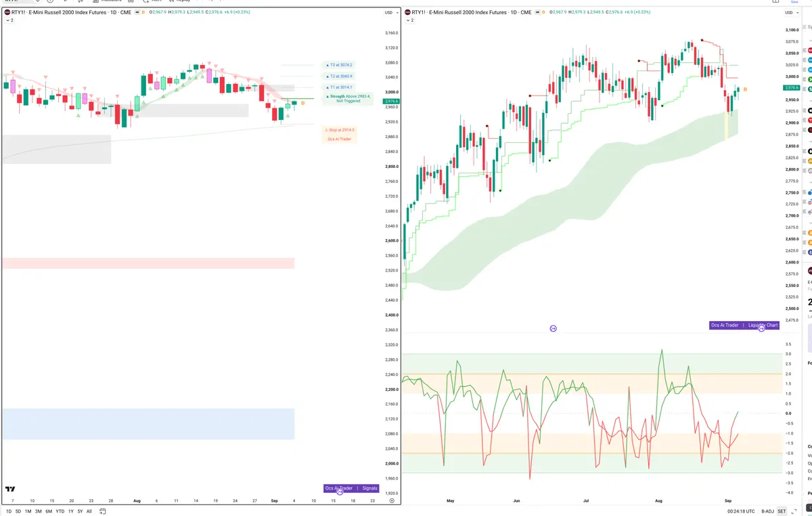Image resolution: width=812 pixels, height=516 pixels.
Task: Click 0.0 level on oscillator scale
Action: coord(788,413)
